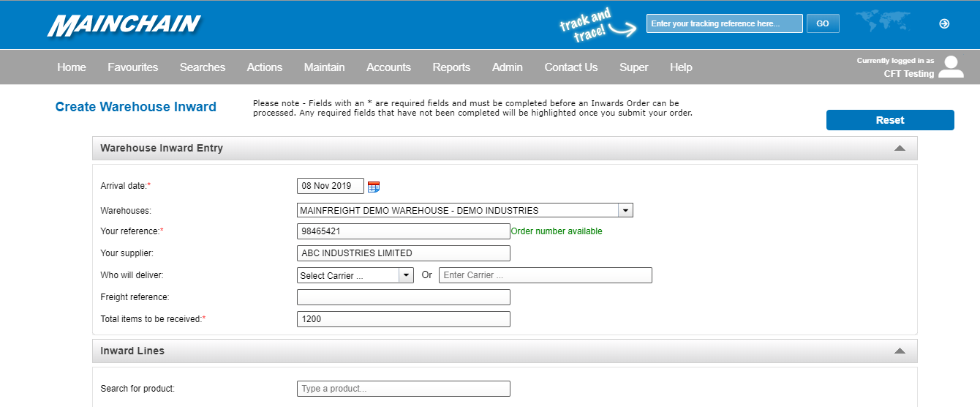The height and width of the screenshot is (407, 980).
Task: Open the Maintain menu
Action: point(325,67)
